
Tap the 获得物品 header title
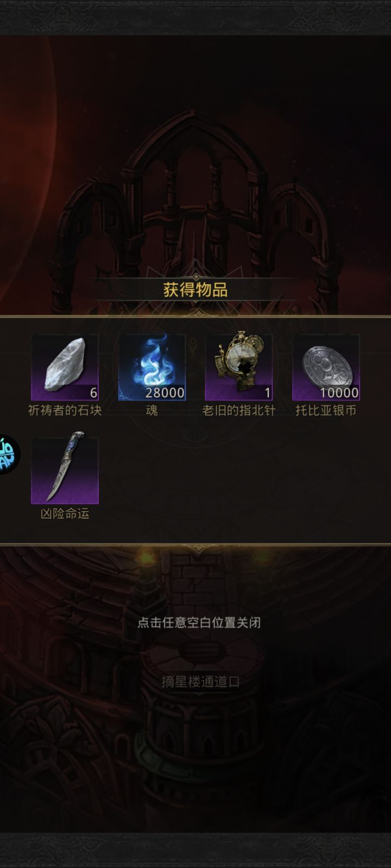pyautogui.click(x=195, y=290)
